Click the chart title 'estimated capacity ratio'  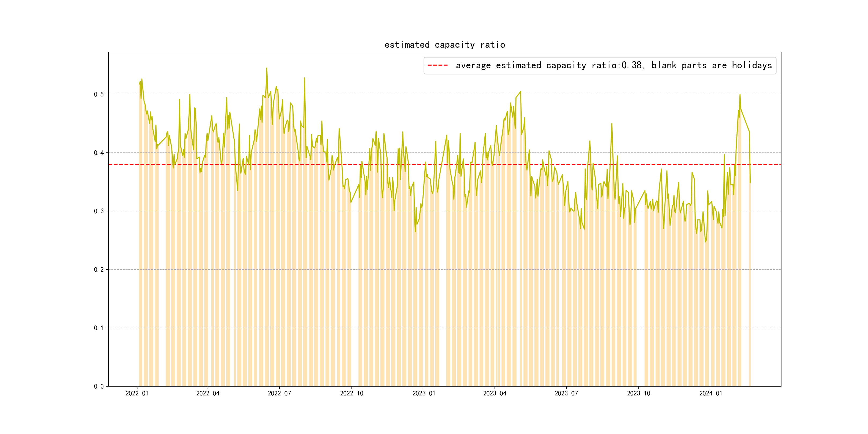(x=444, y=45)
